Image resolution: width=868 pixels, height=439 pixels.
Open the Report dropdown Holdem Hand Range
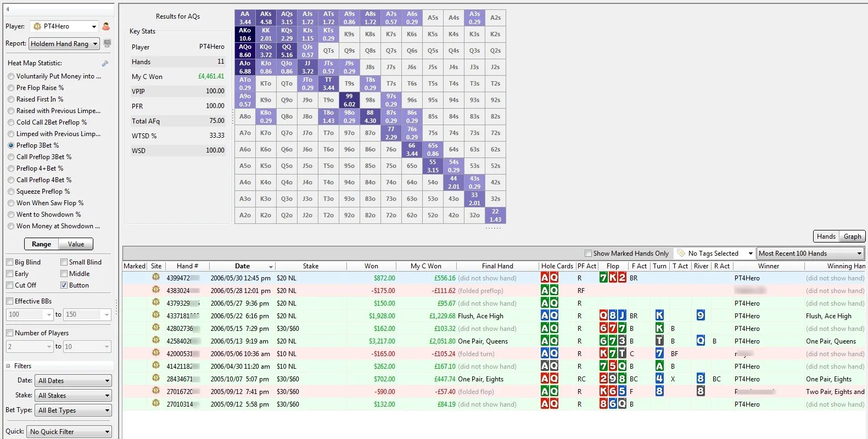[64, 43]
